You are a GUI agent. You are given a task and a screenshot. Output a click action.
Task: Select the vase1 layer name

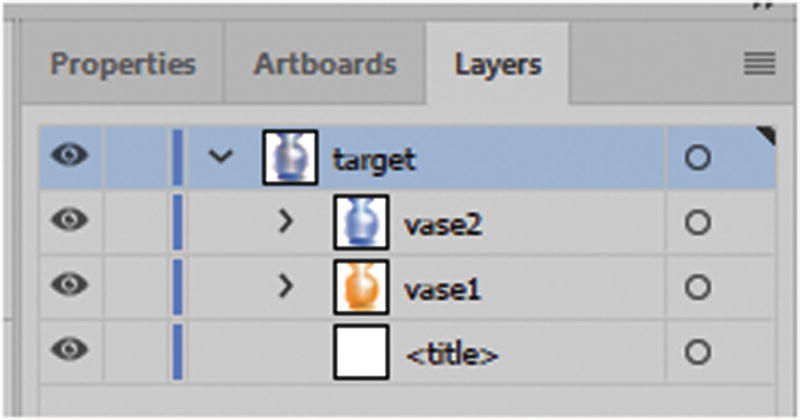tap(442, 288)
